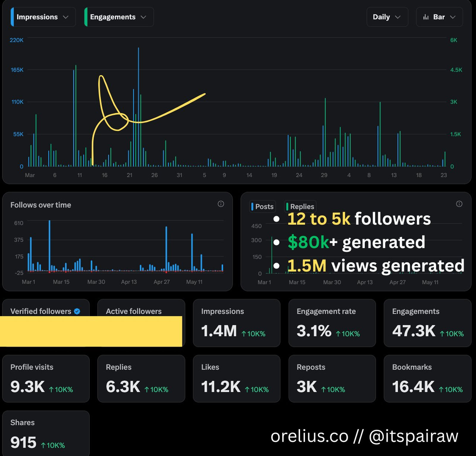Image resolution: width=476 pixels, height=456 pixels.
Task: Click info icon on Posts Replies panel
Action: click(459, 204)
